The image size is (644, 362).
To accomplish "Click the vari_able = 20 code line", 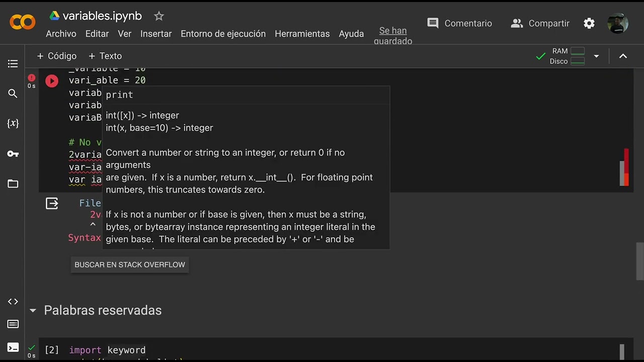I will (107, 80).
